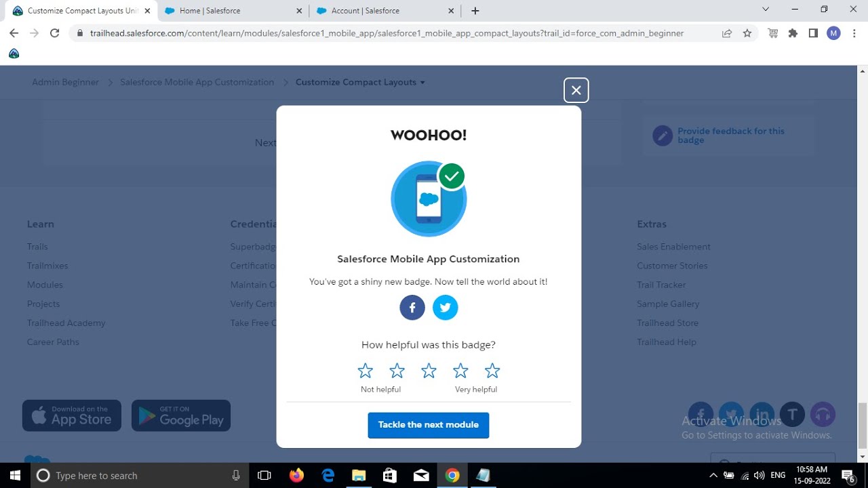Click the share page icon
The image size is (868, 488).
point(727,33)
